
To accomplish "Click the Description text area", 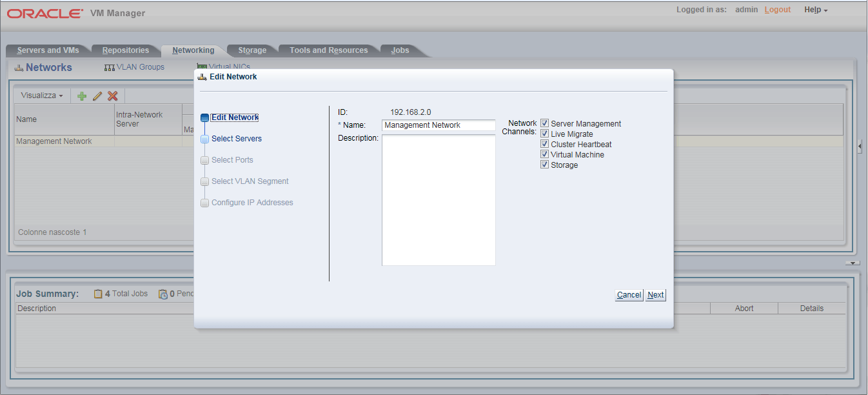I will coord(439,200).
